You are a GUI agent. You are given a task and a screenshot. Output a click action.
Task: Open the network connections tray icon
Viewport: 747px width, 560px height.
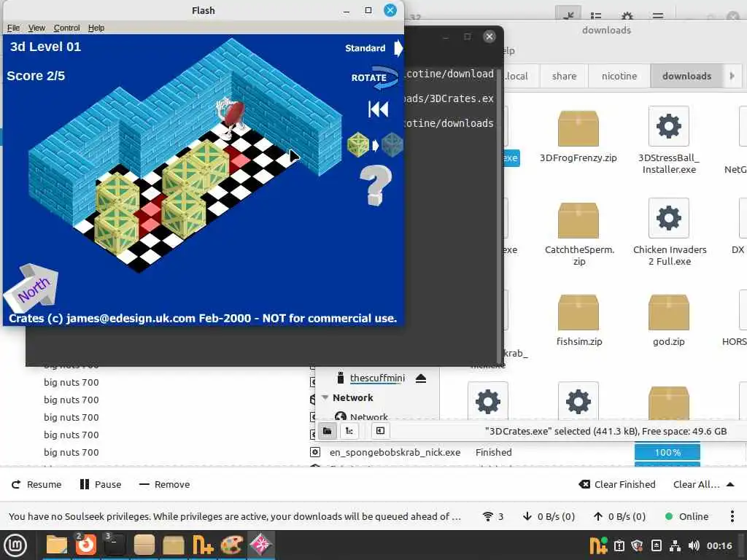tap(675, 545)
